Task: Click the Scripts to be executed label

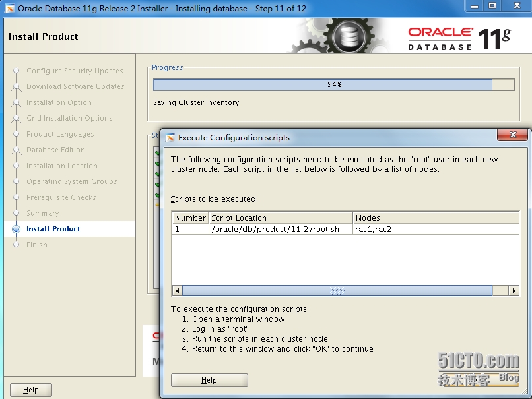Action: [x=214, y=199]
